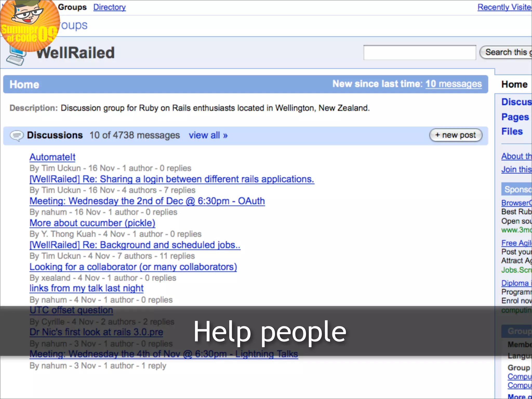The image size is (532, 399).
Task: Click the Home section header bar
Action: coord(245,84)
